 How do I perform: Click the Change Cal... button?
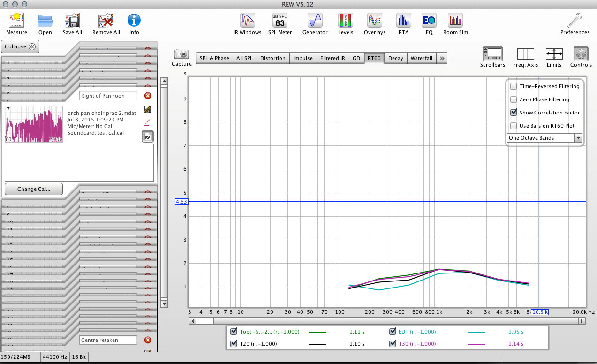click(x=33, y=189)
